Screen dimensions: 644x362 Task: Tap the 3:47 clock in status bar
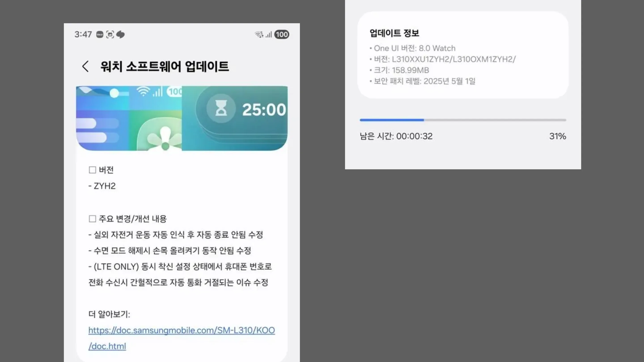(x=83, y=34)
